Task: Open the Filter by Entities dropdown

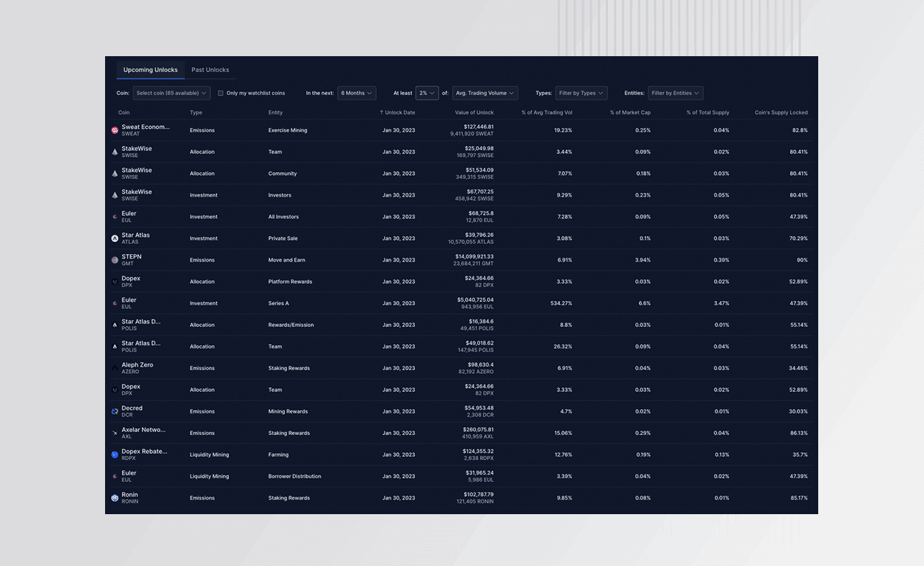Action: 676,93
